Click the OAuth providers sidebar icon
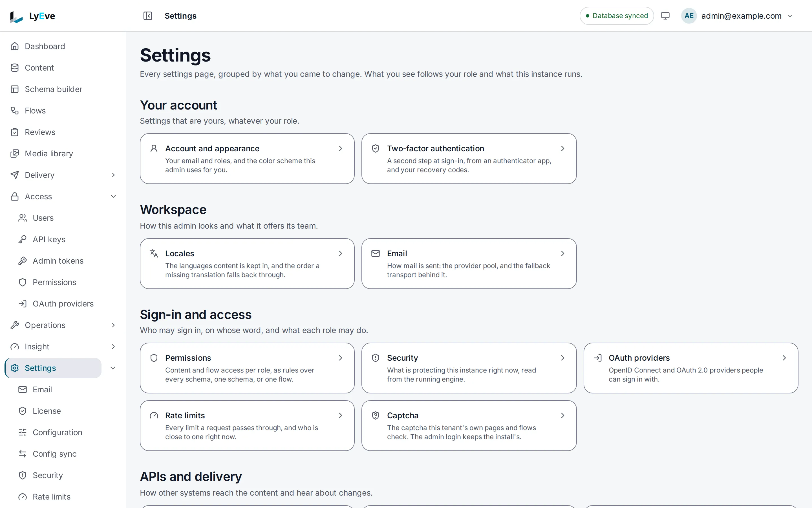The image size is (812, 508). (x=23, y=304)
